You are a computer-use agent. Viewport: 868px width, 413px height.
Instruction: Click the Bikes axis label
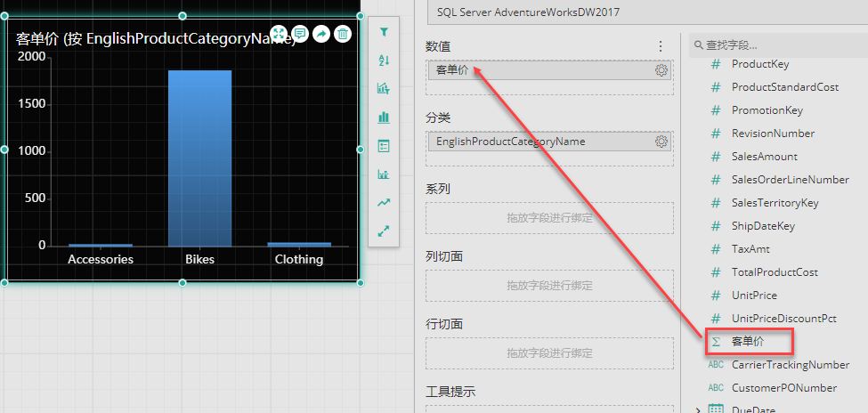pyautogui.click(x=199, y=259)
